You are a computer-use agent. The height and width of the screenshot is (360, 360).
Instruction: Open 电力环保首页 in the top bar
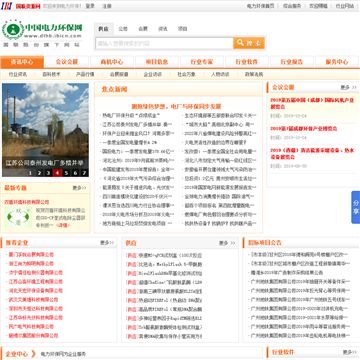click(x=261, y=6)
